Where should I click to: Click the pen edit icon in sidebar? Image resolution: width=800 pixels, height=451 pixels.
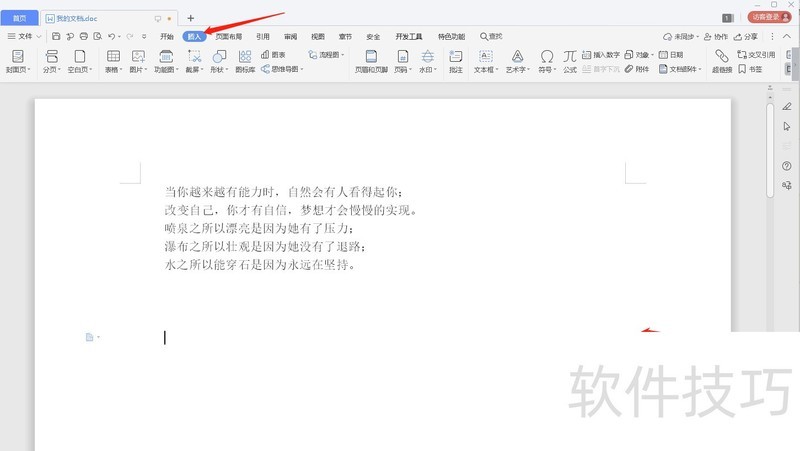[x=787, y=106]
